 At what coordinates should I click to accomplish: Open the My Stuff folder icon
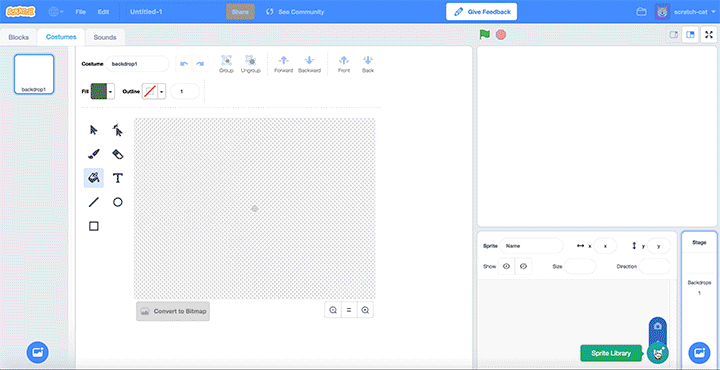point(641,12)
